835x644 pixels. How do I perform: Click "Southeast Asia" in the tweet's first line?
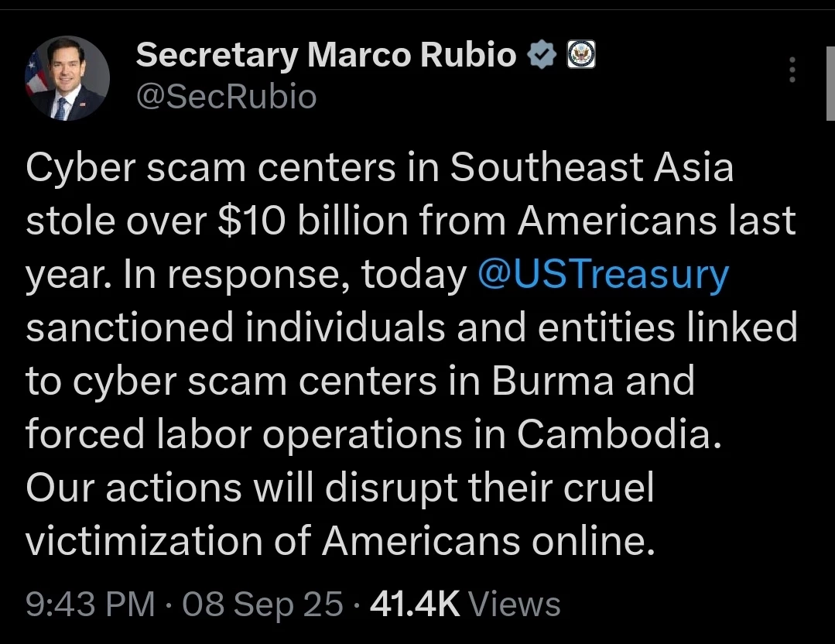click(591, 169)
